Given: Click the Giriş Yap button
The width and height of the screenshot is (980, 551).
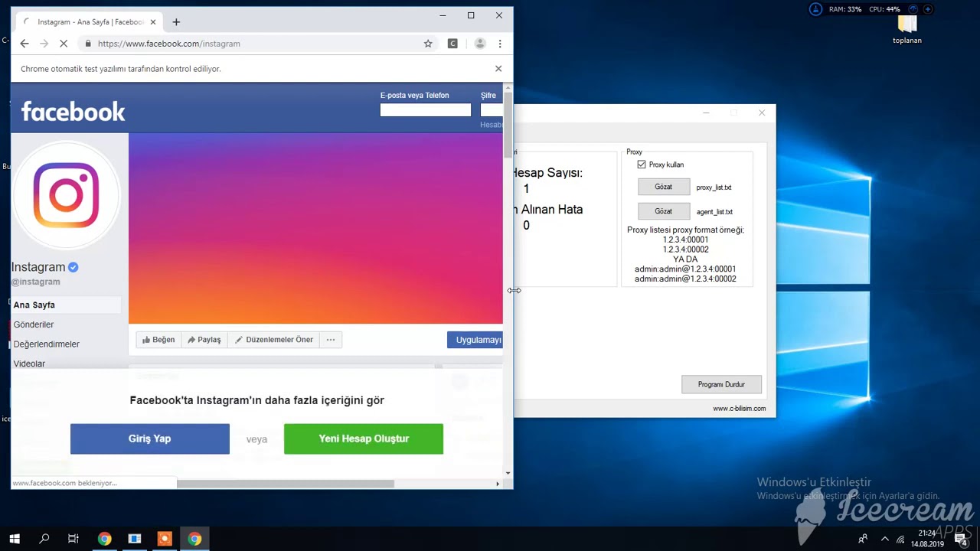Looking at the screenshot, I should click(150, 439).
